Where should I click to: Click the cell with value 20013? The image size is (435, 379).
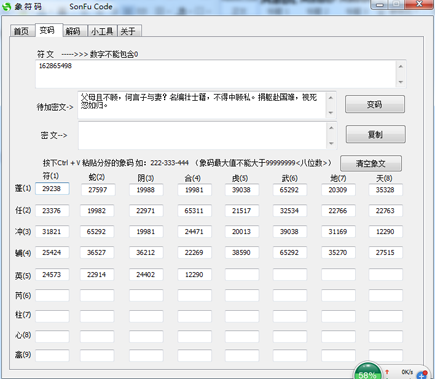tap(242, 232)
